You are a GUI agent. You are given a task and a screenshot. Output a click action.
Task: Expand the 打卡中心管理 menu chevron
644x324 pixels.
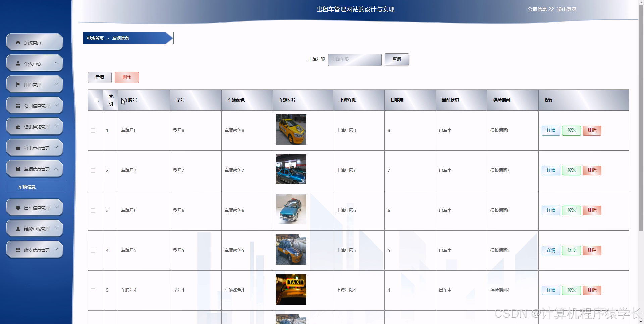[56, 147]
